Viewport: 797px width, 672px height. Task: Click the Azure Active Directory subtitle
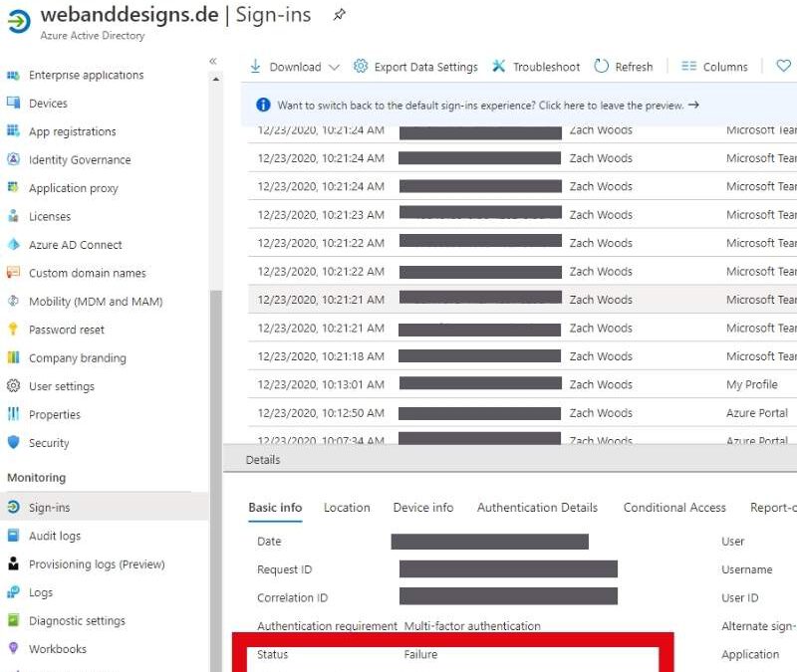[x=93, y=36]
